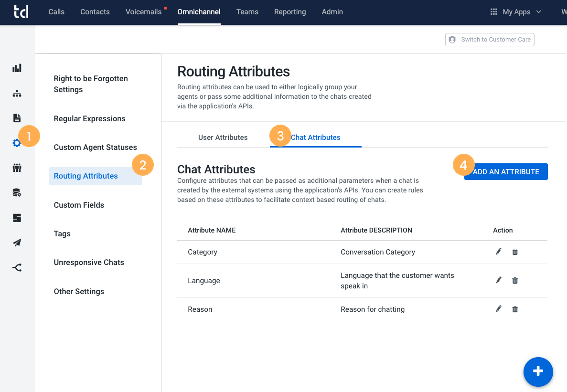Open the Calls menu
567x392 pixels.
tap(56, 12)
